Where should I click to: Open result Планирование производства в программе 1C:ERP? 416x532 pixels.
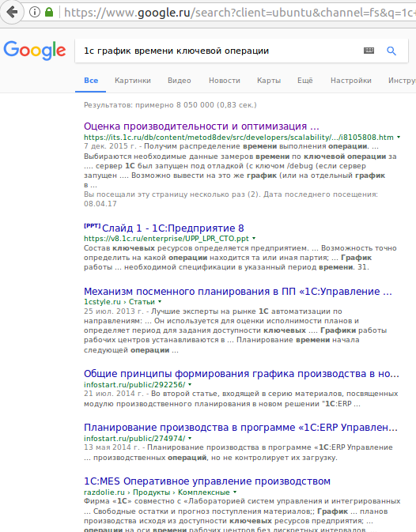tap(240, 428)
